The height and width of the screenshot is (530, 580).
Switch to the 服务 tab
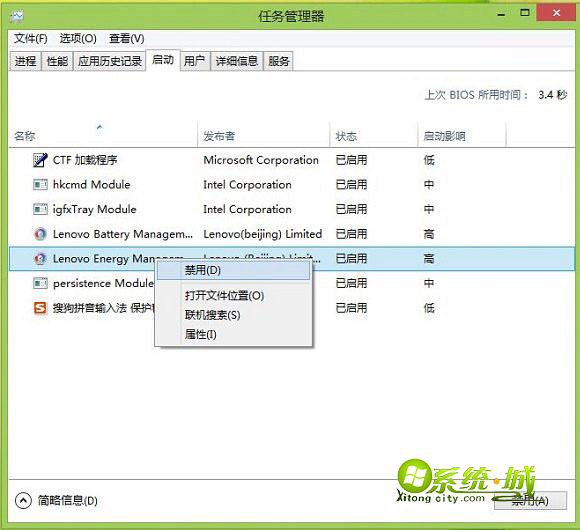[279, 61]
